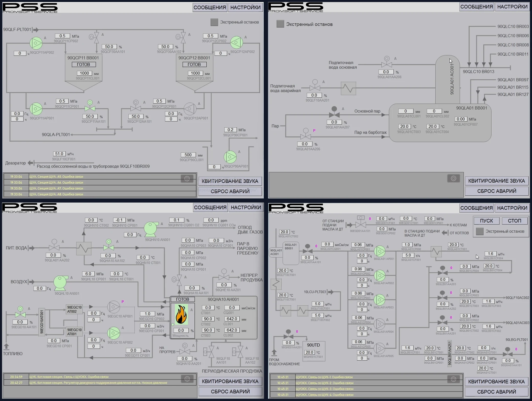The image size is (532, 401).
Task: Select fuel pump 90EGC10 AP001
Action: (x=114, y=307)
